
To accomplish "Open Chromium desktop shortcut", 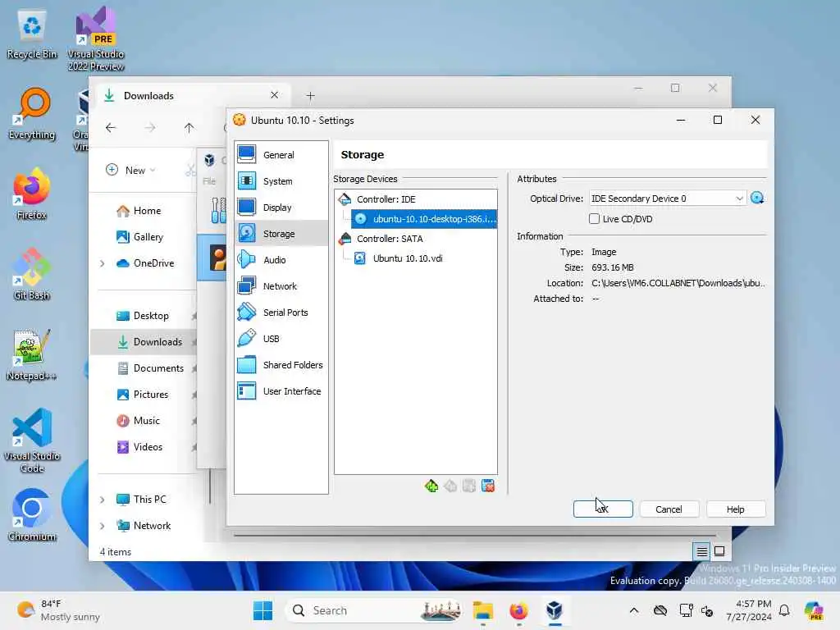I will point(32,516).
